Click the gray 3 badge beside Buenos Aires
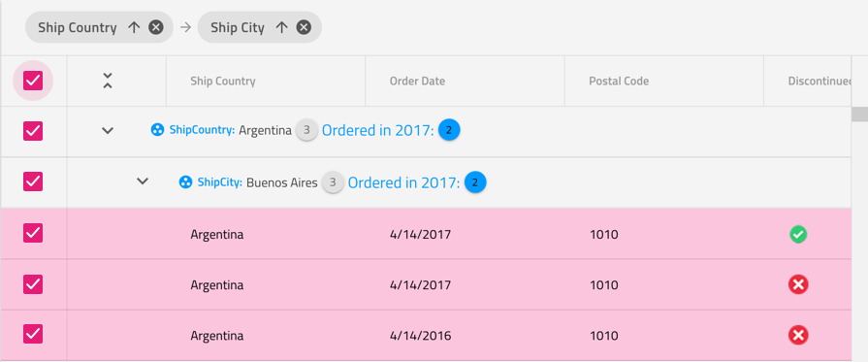Screen dimensions: 868x362 [333, 182]
